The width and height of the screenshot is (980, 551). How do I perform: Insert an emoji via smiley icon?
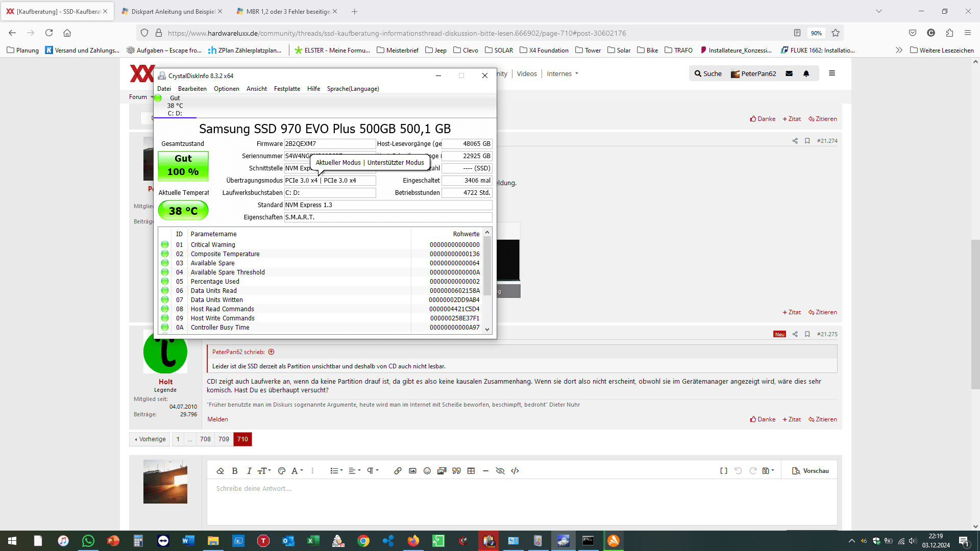(427, 471)
